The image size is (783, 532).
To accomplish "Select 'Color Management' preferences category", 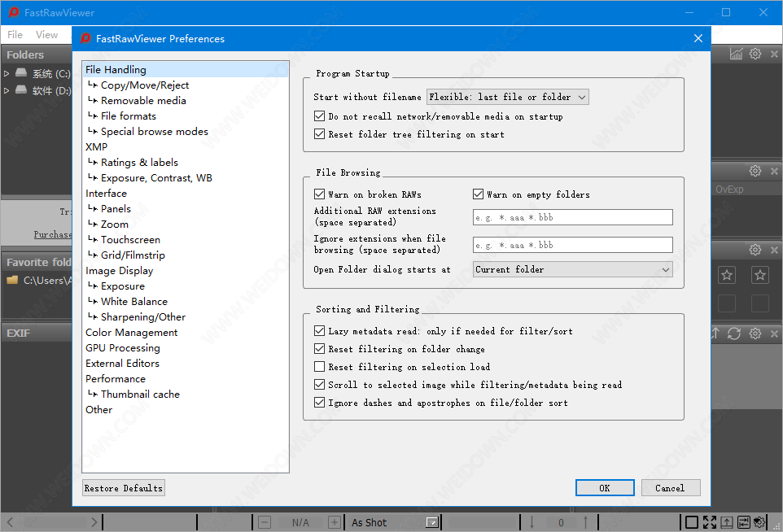I will point(132,333).
